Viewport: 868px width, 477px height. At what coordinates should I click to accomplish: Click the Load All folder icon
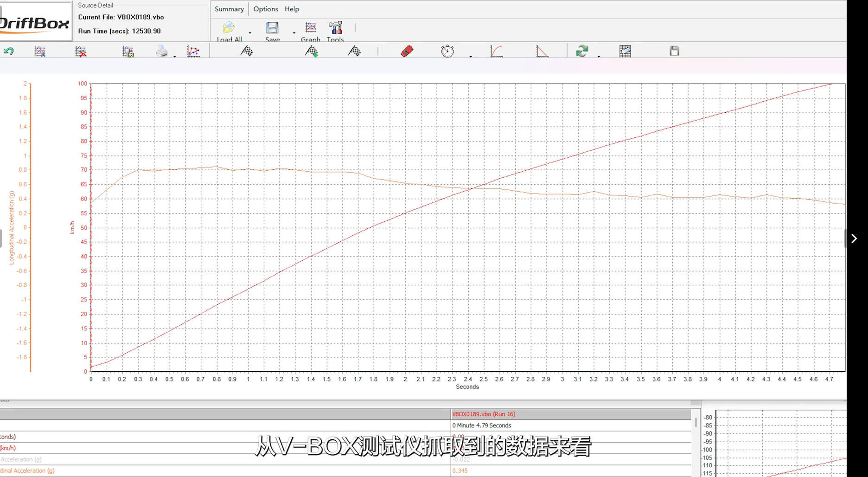(x=229, y=29)
